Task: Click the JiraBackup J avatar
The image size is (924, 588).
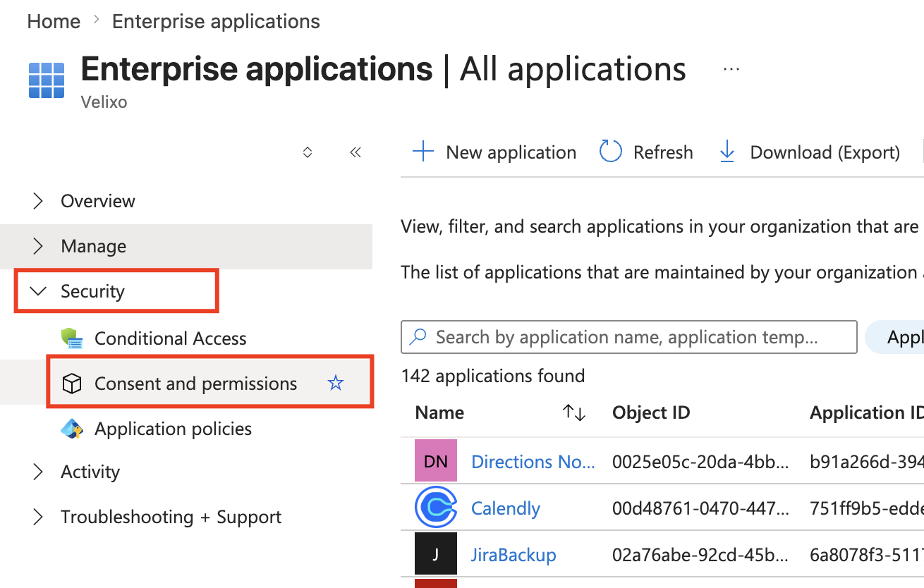Action: (x=436, y=554)
